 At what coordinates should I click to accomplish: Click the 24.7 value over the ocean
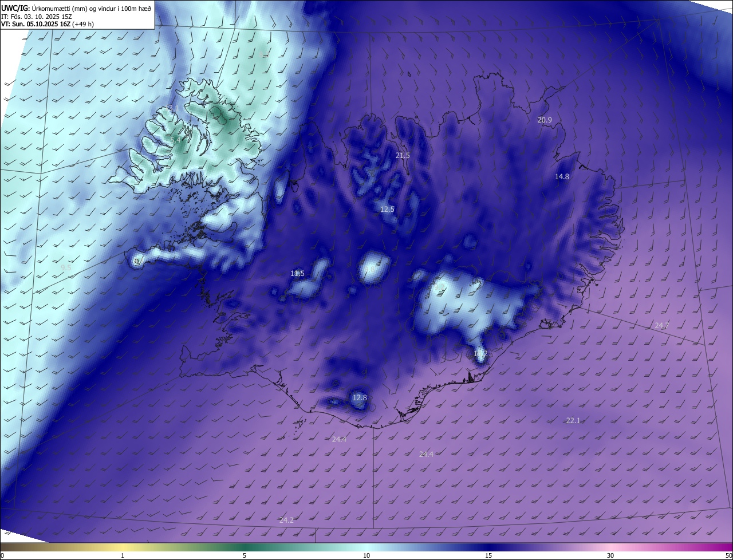click(x=662, y=326)
